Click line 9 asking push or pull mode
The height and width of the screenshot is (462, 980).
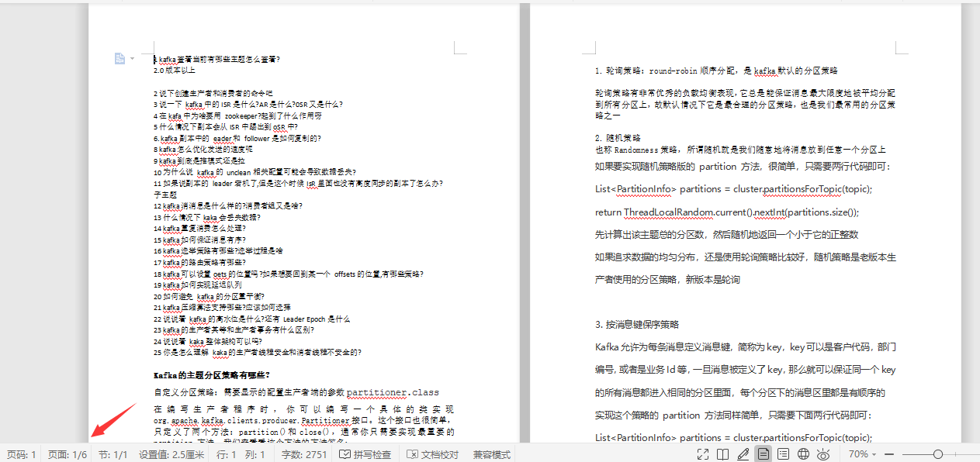click(199, 160)
